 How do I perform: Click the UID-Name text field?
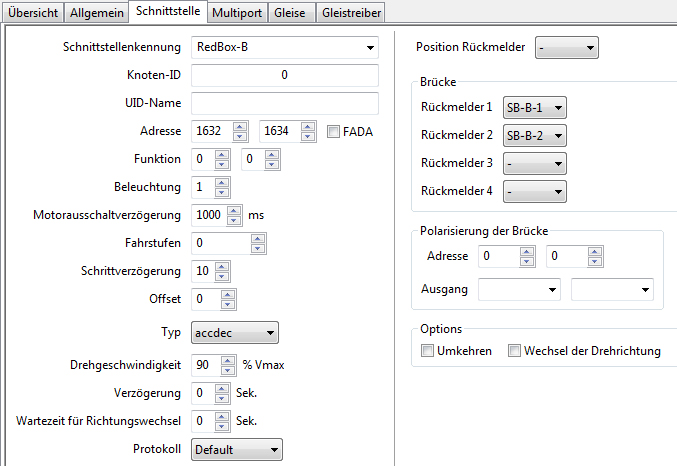284,103
